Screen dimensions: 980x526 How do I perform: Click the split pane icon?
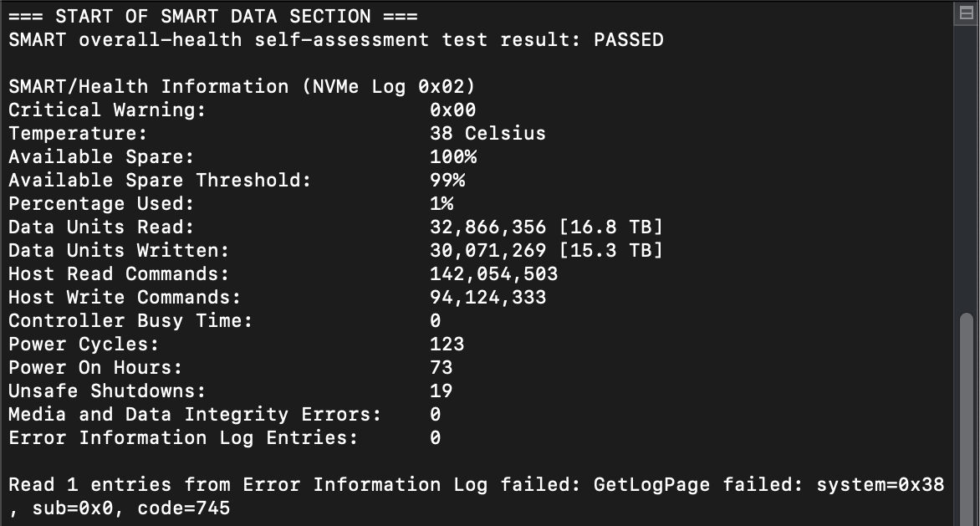point(967,14)
